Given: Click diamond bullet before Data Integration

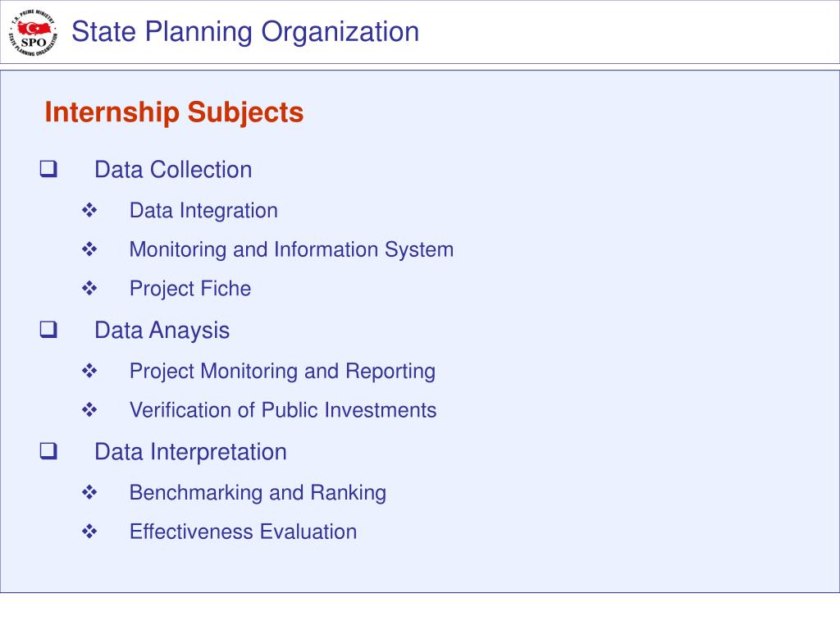Looking at the screenshot, I should [89, 210].
